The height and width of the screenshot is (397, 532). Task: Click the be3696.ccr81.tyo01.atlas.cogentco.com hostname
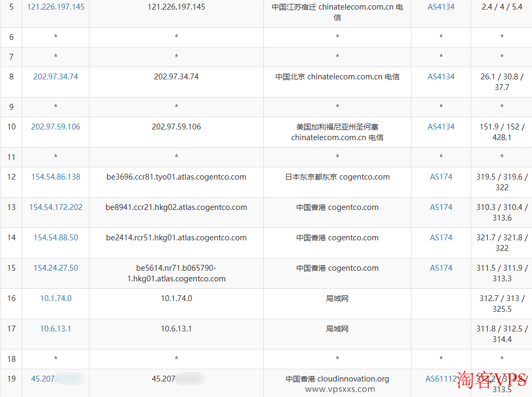(176, 176)
